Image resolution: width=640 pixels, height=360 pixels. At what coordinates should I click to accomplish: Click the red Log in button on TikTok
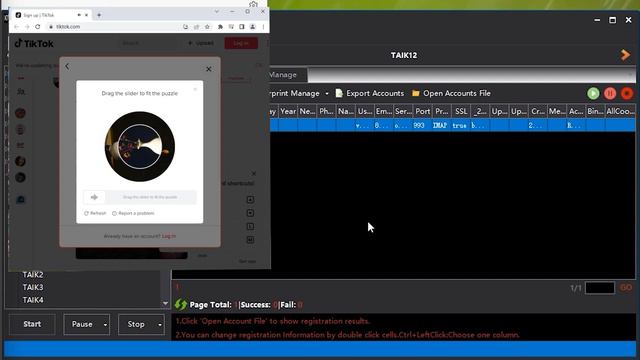pos(241,43)
